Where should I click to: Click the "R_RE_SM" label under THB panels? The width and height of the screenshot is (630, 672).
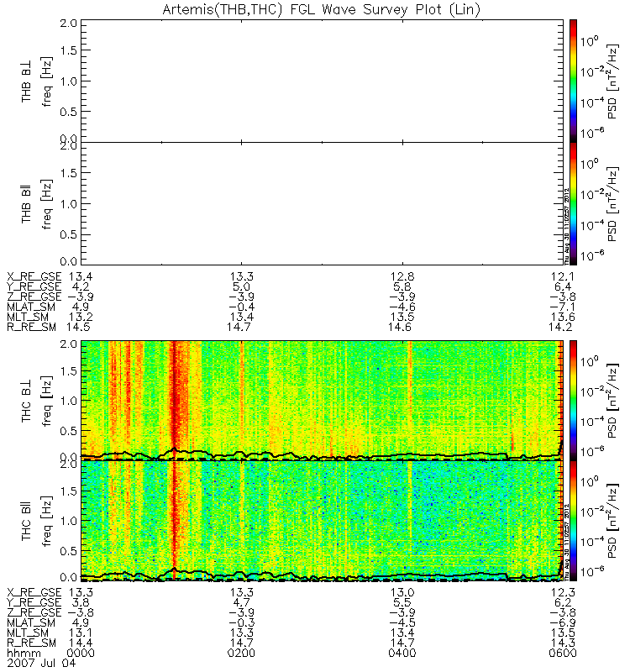point(31,328)
